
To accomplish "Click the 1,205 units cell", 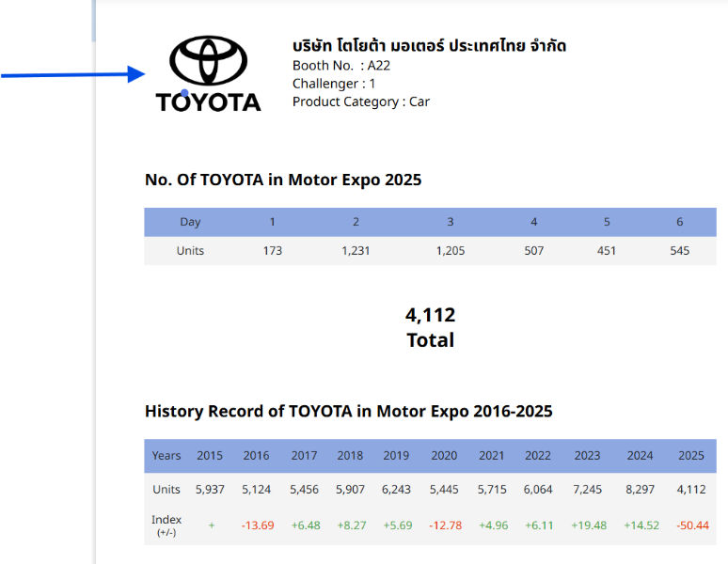I will coord(451,251).
